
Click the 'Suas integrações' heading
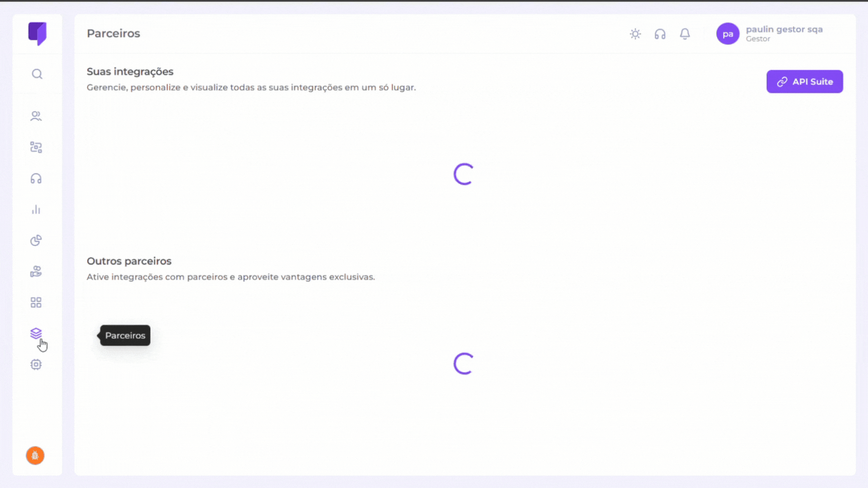tap(130, 71)
